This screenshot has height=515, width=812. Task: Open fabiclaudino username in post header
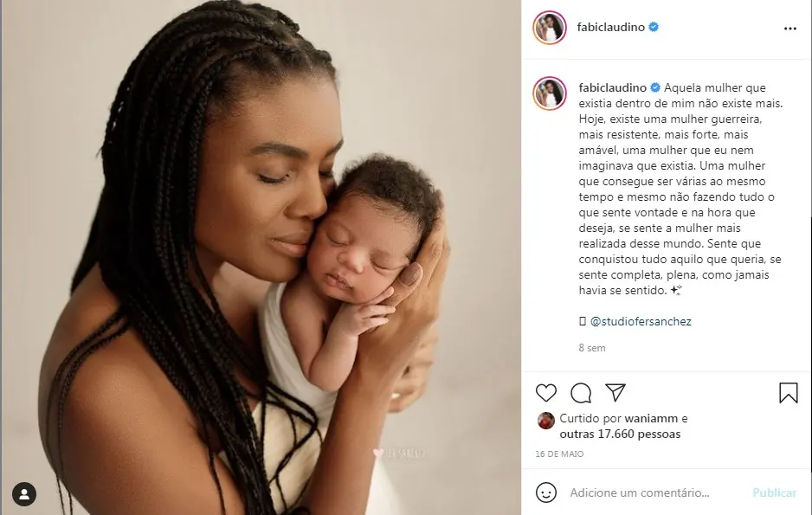pyautogui.click(x=610, y=27)
